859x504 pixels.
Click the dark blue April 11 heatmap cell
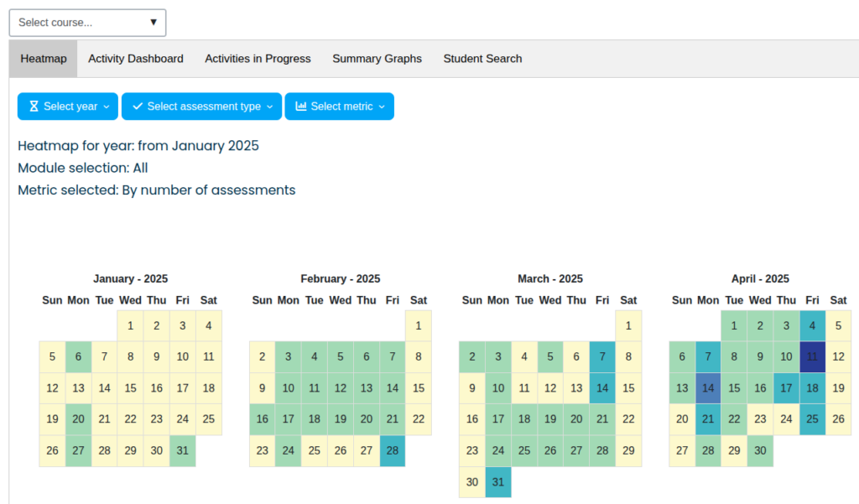point(812,356)
